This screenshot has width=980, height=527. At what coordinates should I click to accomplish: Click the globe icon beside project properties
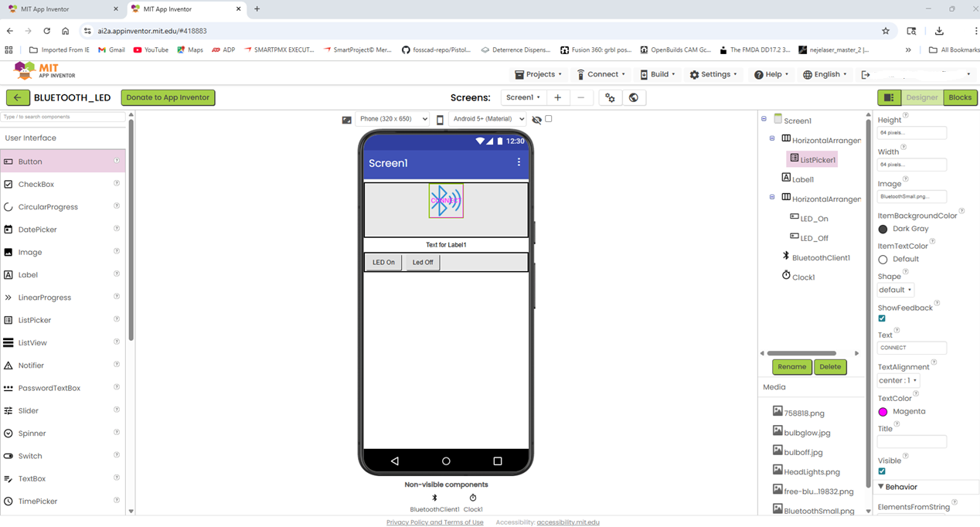(x=634, y=97)
